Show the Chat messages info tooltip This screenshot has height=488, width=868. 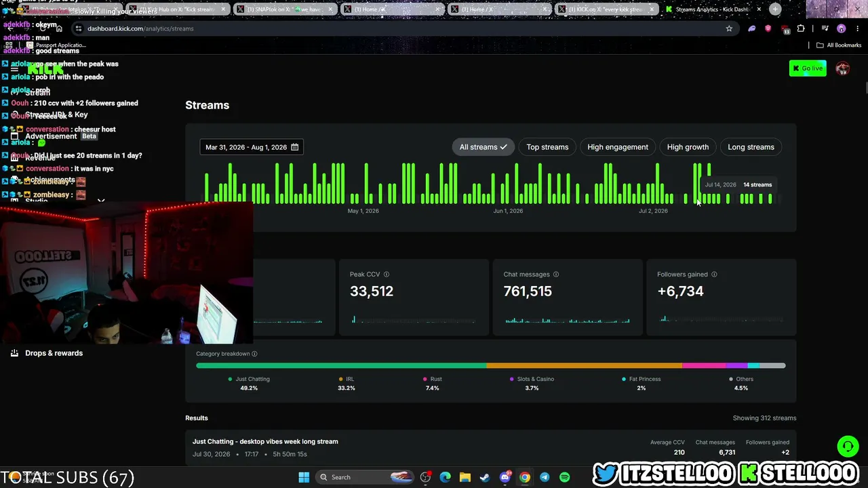tap(556, 274)
